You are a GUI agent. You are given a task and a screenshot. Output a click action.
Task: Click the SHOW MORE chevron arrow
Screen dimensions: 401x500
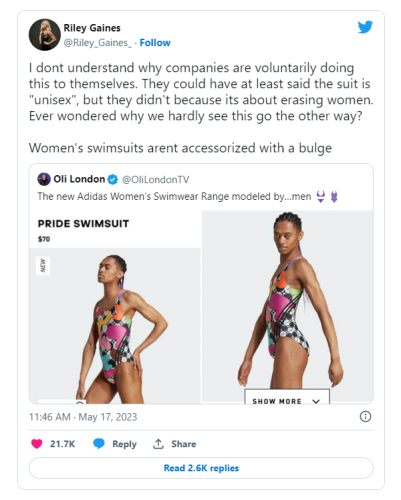click(316, 401)
